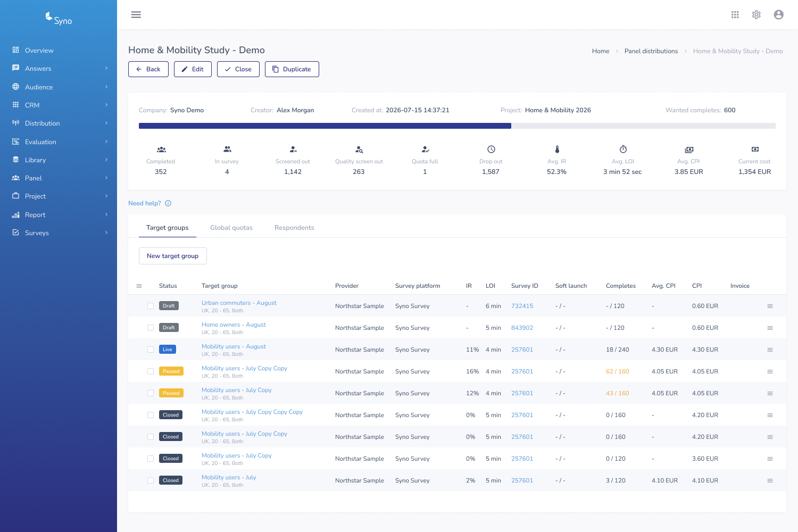Click the Drop out clock icon
Image resolution: width=798 pixels, height=532 pixels.
[x=491, y=149]
